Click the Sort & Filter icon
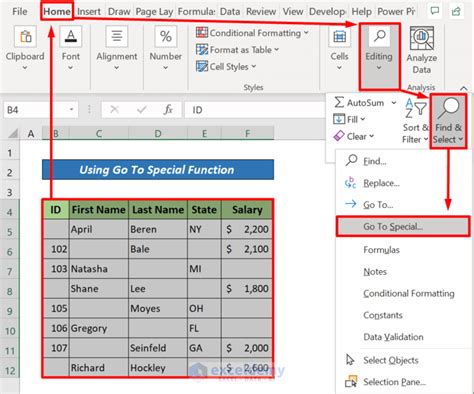 click(x=415, y=109)
